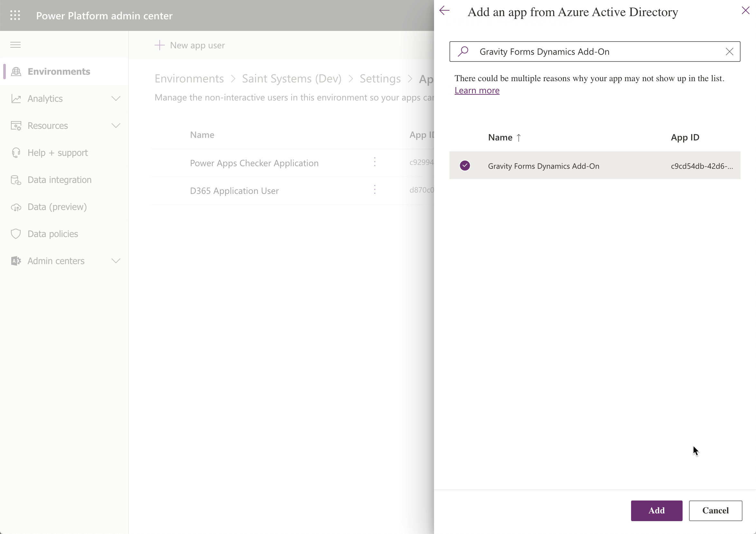Expand the Analytics menu chevron
Image resolution: width=756 pixels, height=534 pixels.
click(x=116, y=99)
